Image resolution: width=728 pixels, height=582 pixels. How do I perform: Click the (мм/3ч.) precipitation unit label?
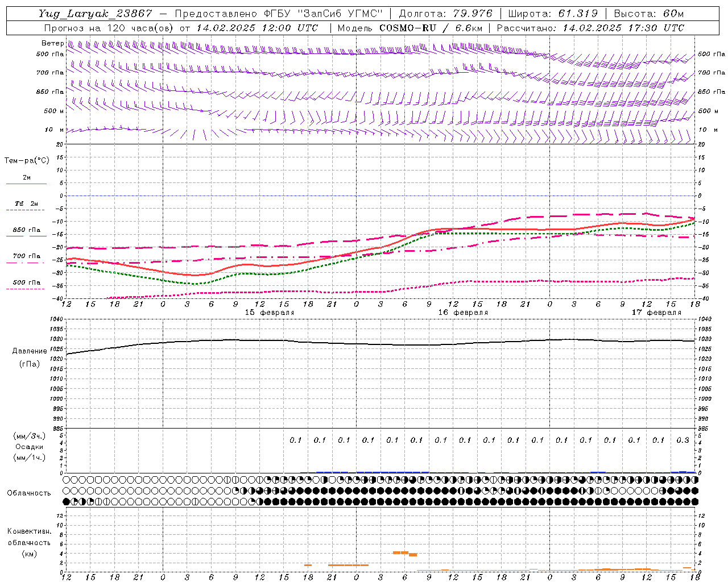pos(30,436)
